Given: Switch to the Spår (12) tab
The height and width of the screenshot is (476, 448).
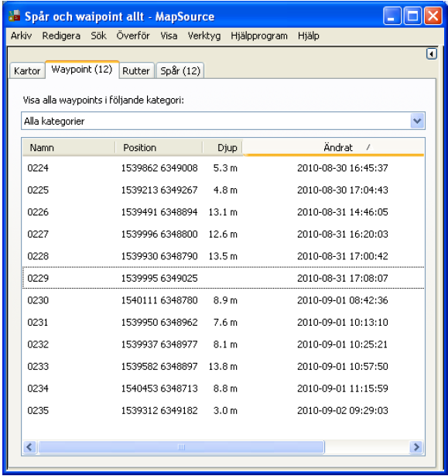Looking at the screenshot, I should (180, 70).
